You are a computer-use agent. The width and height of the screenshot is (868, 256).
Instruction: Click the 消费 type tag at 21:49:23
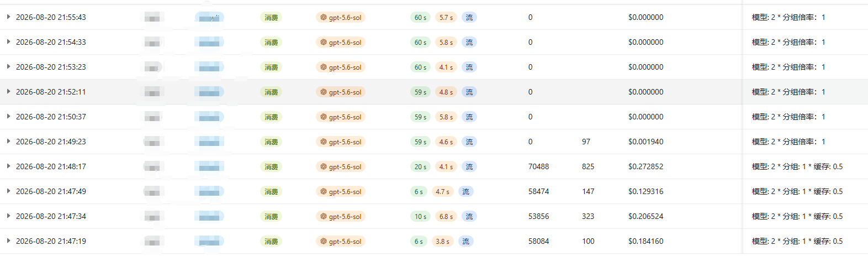pos(271,142)
